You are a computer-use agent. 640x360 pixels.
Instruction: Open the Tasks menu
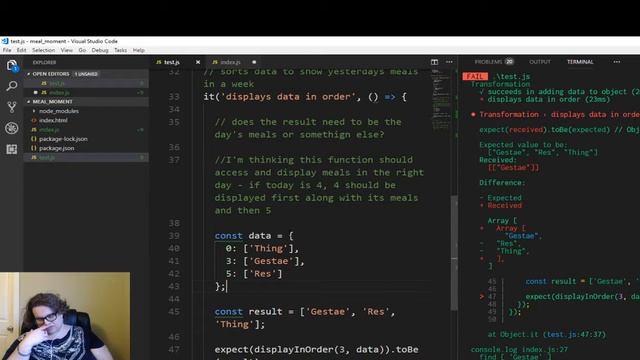pyautogui.click(x=120, y=50)
